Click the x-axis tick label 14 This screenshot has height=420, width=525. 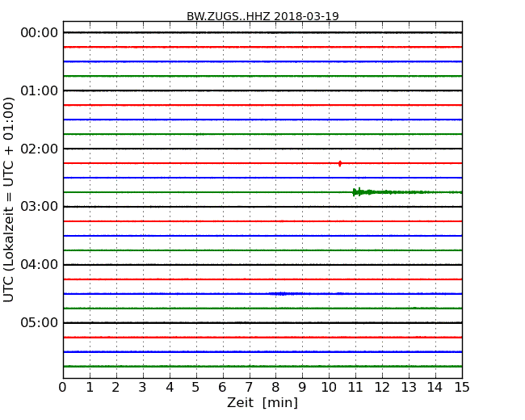[x=435, y=388]
